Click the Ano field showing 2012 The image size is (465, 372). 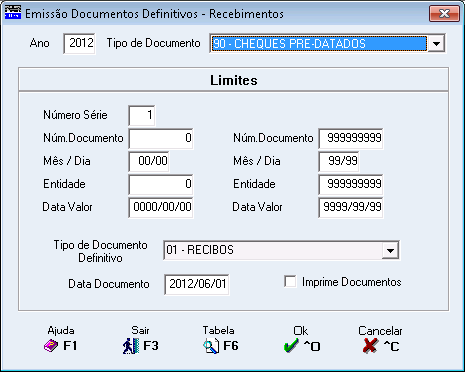click(79, 43)
